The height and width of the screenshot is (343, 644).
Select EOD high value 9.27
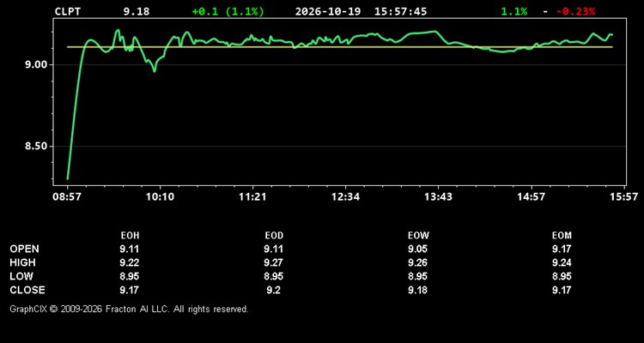[x=274, y=262]
